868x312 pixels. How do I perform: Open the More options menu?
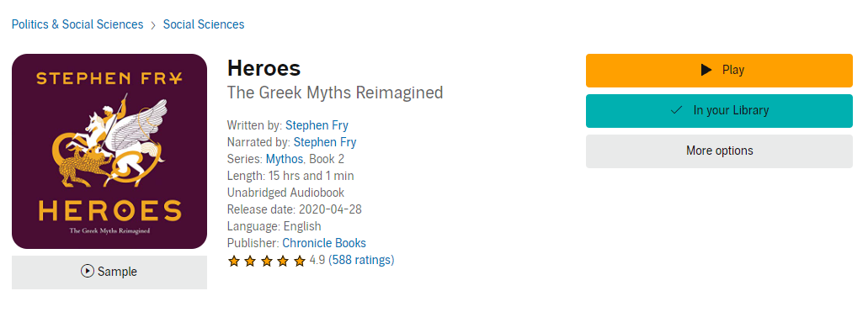click(719, 151)
